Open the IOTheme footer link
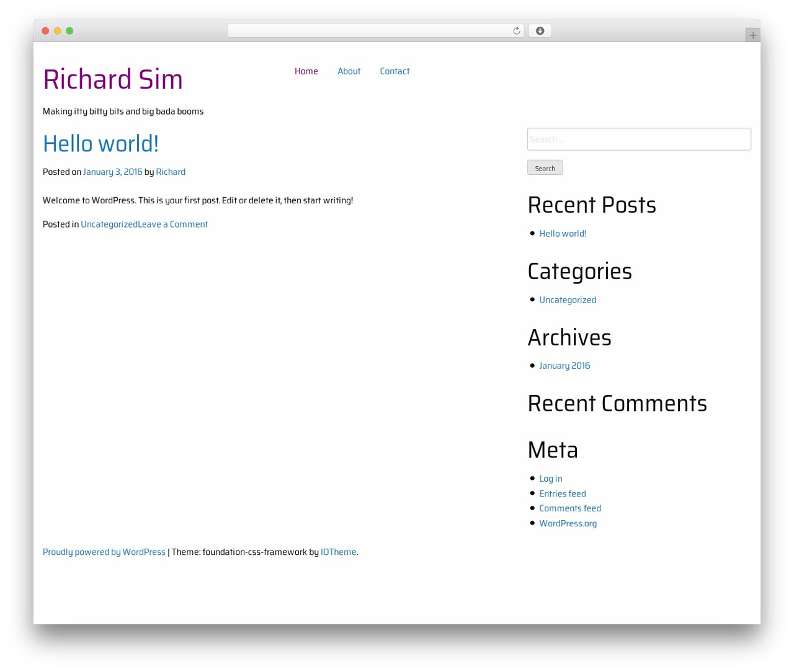794x672 pixels. [x=339, y=552]
